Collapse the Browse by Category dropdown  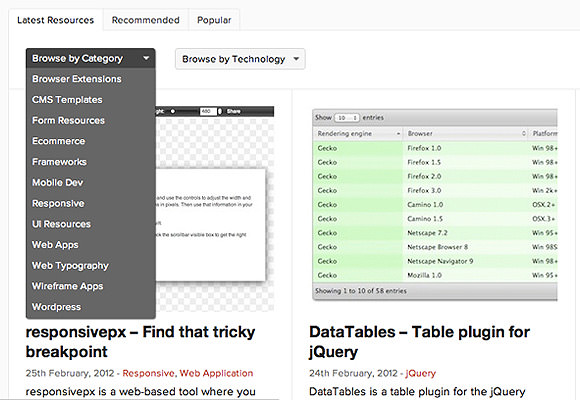click(91, 58)
